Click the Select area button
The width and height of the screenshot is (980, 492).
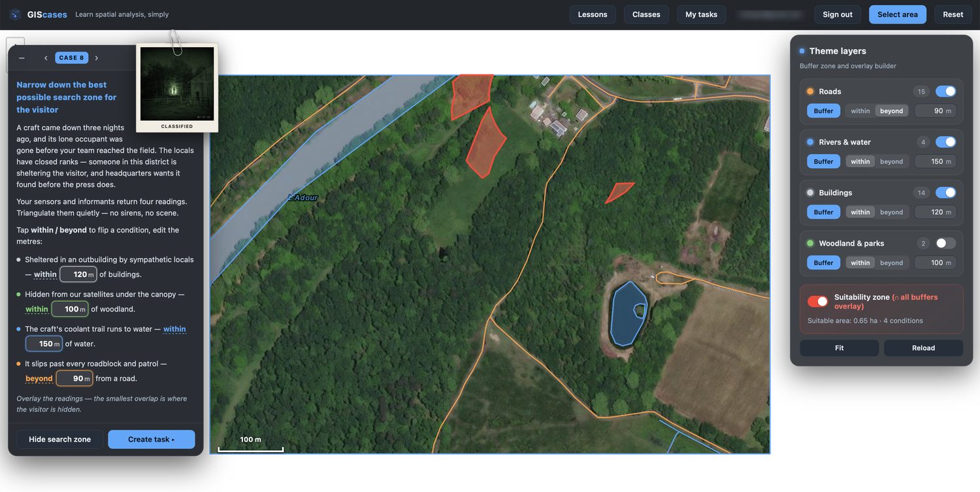click(897, 14)
